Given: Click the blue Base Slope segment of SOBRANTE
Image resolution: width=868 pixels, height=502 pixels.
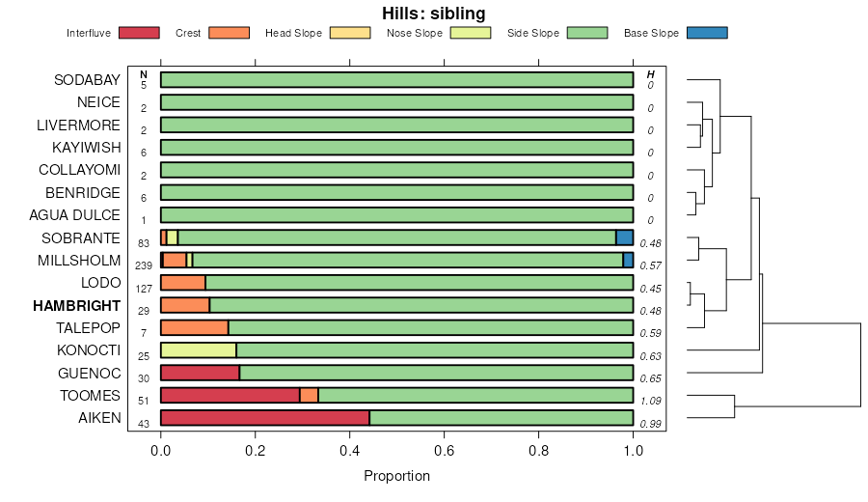Looking at the screenshot, I should click(624, 237).
